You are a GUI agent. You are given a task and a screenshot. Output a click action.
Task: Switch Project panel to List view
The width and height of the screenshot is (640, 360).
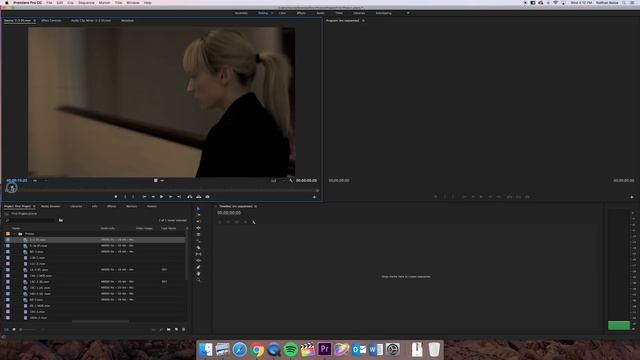point(6,329)
